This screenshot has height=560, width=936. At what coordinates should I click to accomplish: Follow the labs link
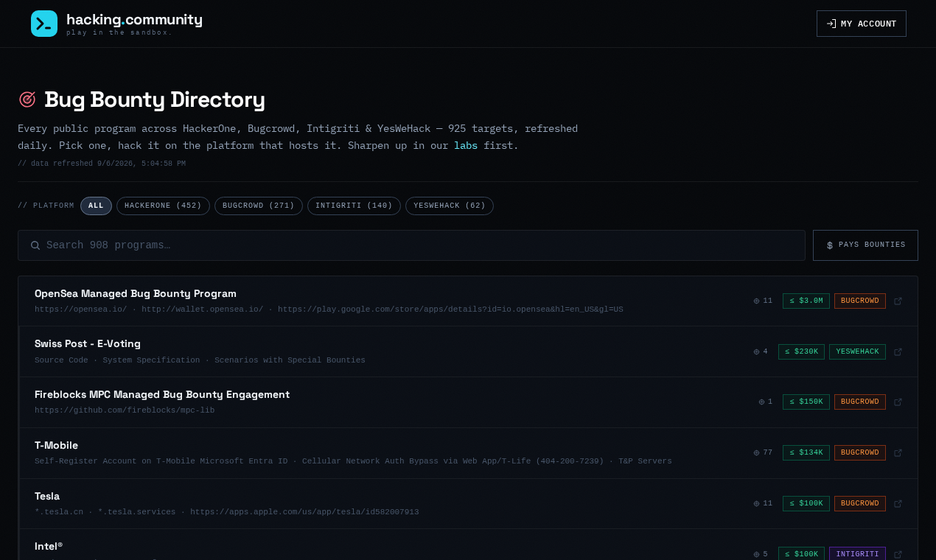(x=466, y=145)
